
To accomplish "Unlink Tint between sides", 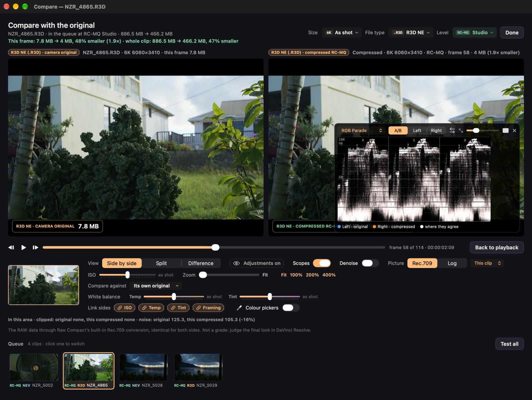I will click(178, 308).
